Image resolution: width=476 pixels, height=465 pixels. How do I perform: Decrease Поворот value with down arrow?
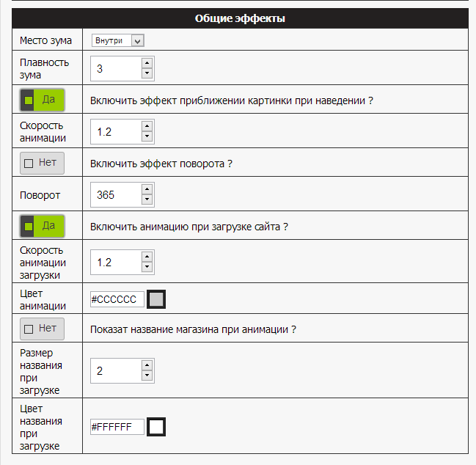pos(147,199)
